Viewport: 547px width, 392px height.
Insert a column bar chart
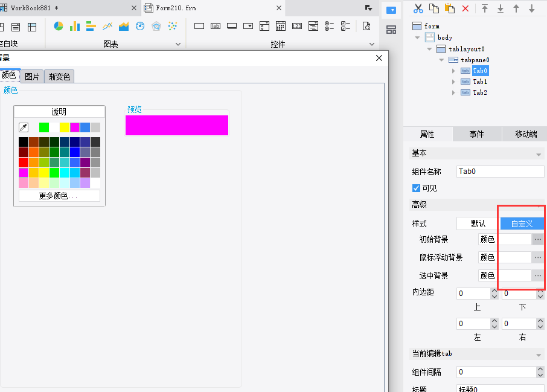tap(75, 26)
